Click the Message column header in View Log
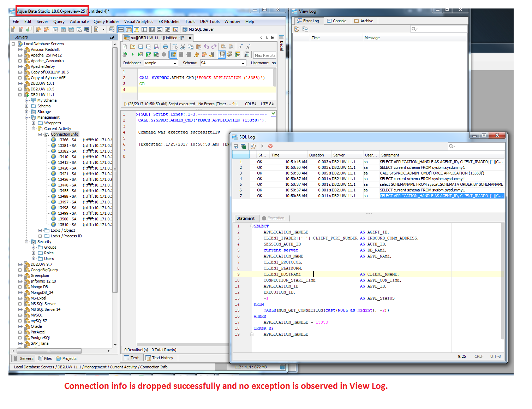This screenshot has width=532, height=409. tap(415, 38)
